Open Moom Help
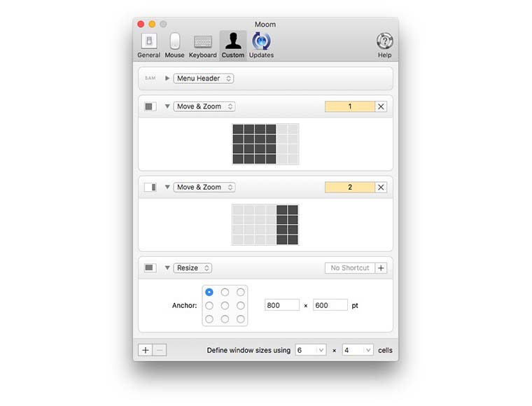Screen dimensions: 532x406 pos(385,45)
